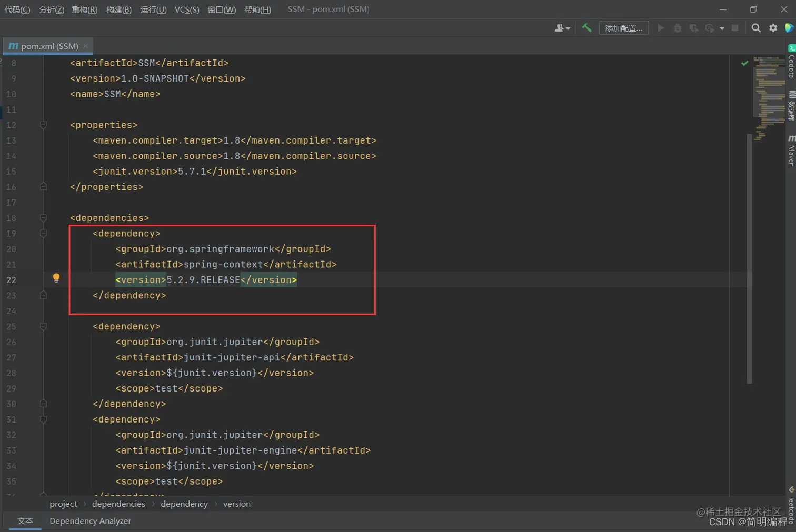796x532 pixels.
Task: Open the 重构(R) menu
Action: pos(84,9)
